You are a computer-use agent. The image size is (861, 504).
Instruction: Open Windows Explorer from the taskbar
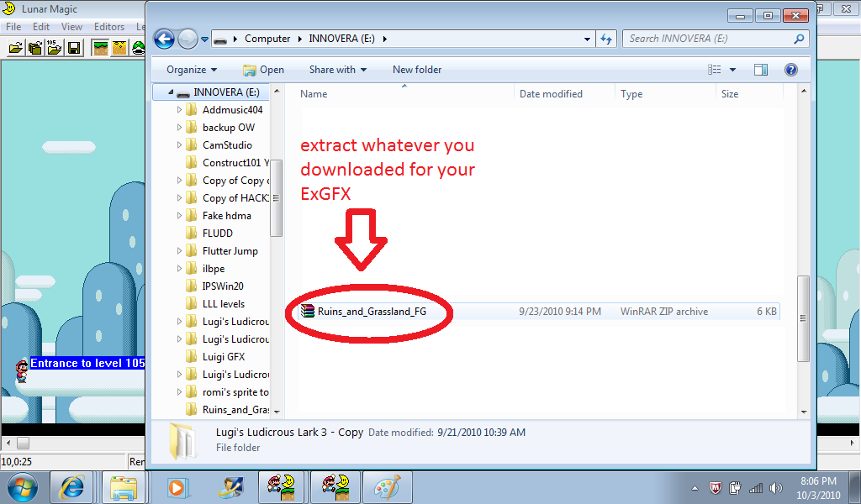[x=124, y=487]
